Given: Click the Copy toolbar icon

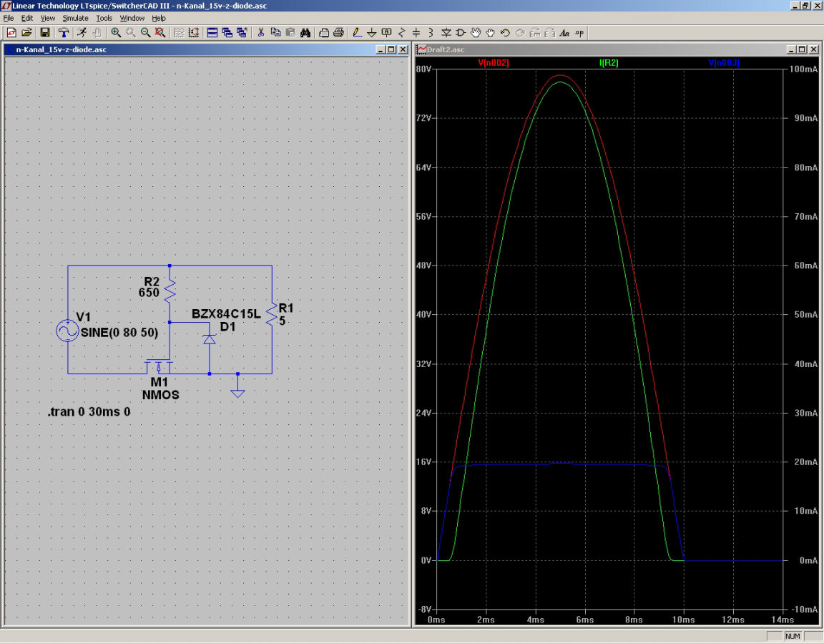Looking at the screenshot, I should [x=275, y=33].
